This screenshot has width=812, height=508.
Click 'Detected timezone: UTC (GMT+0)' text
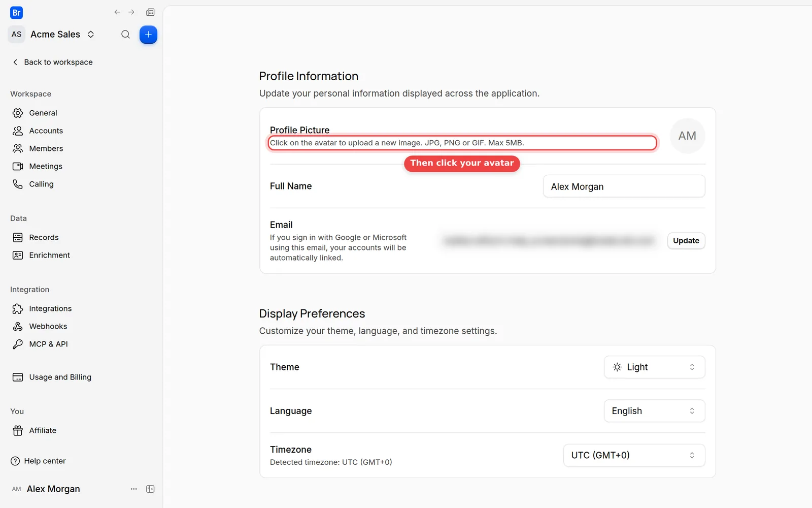[331, 462]
